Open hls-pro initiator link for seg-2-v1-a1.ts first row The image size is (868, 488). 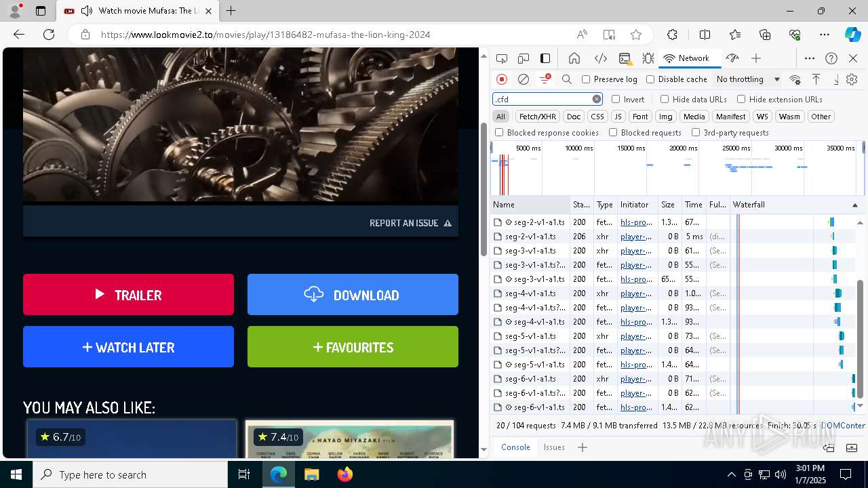[636, 222]
